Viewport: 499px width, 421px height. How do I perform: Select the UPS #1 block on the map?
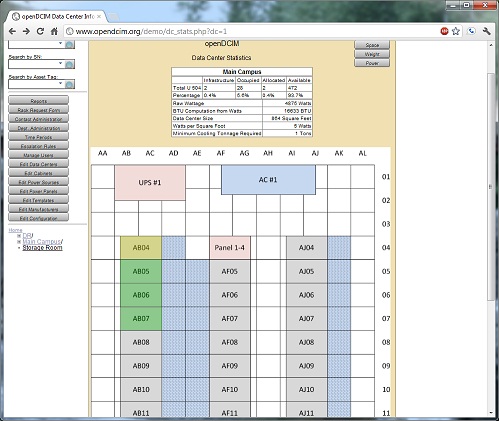(150, 182)
